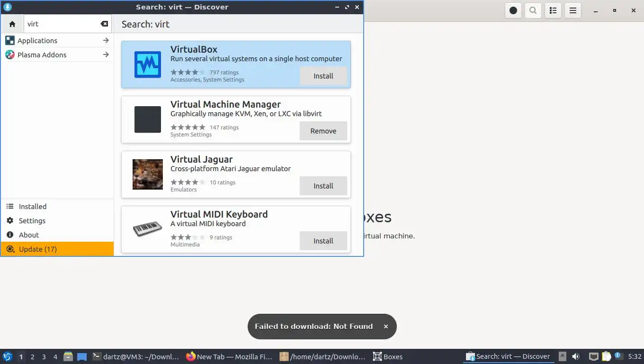Screen dimensions: 644x364
Task: Expand the Plasma Addons category arrow
Action: coord(106,55)
